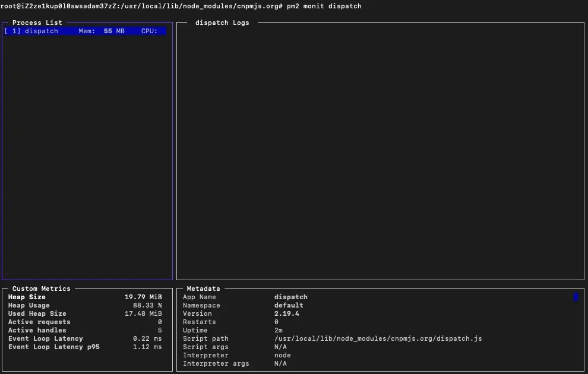Click the 55 MB memory readout
Image resolution: width=588 pixels, height=374 pixels.
[114, 31]
